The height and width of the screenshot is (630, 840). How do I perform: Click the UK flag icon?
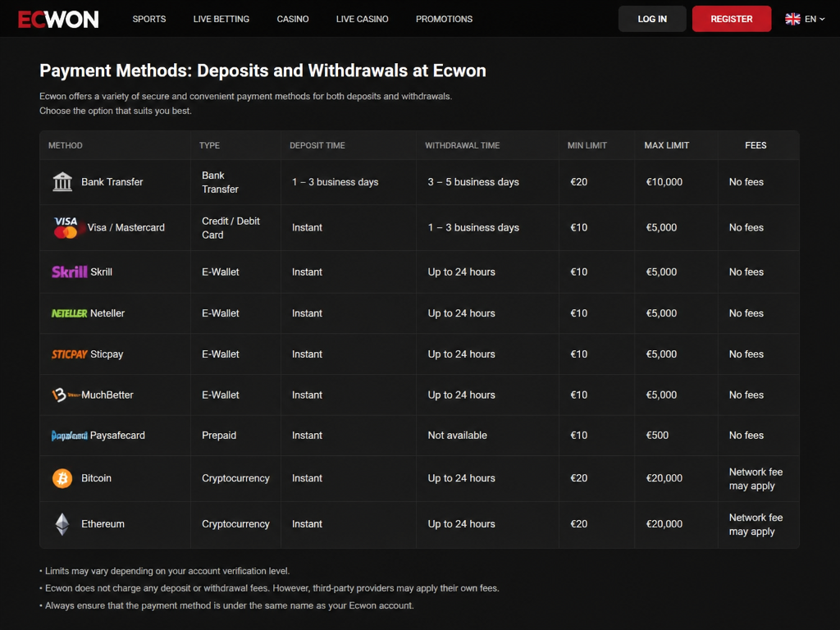(x=792, y=19)
